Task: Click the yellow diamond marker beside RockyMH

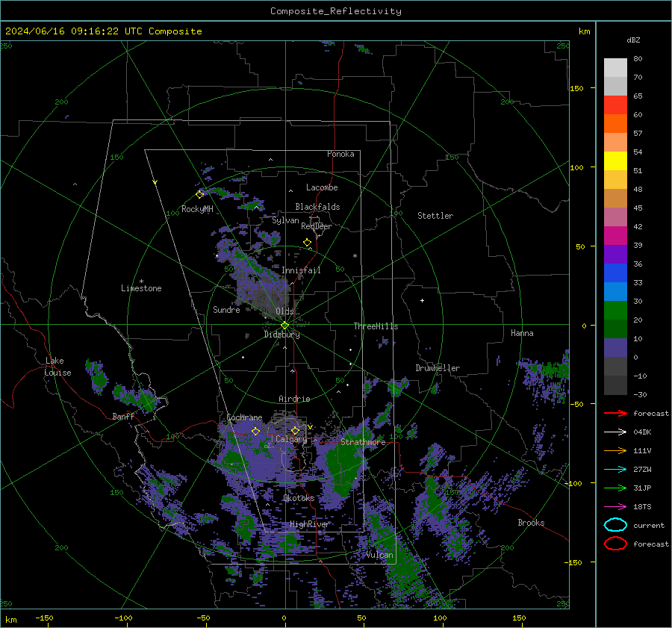Action: (199, 195)
